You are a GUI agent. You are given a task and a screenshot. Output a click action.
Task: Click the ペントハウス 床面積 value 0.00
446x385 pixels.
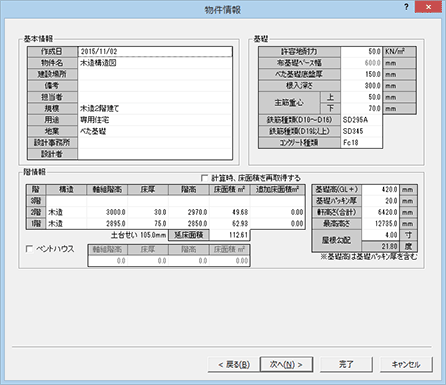[230, 261]
